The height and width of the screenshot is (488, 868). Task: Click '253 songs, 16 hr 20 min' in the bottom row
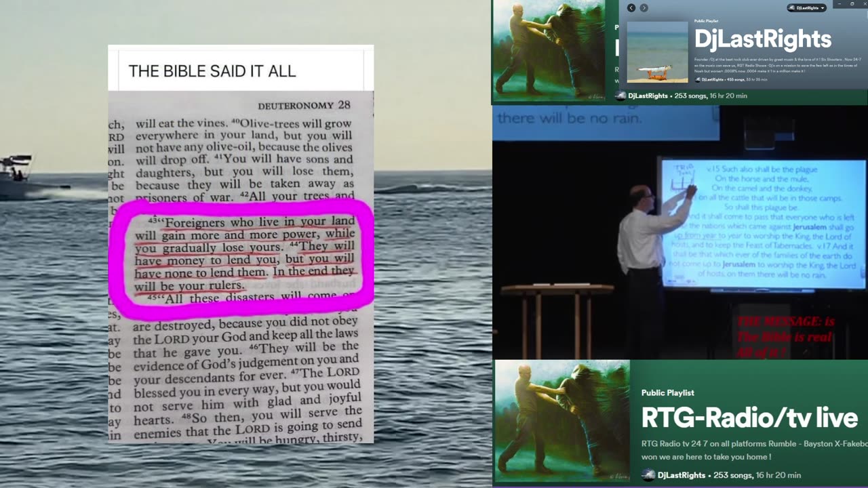pyautogui.click(x=758, y=476)
